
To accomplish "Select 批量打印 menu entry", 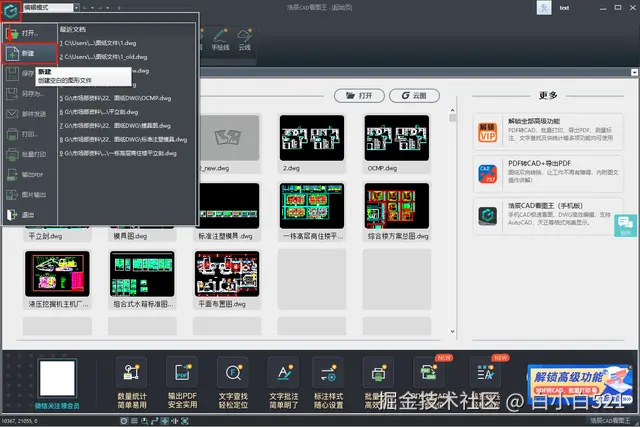I will tap(30, 154).
